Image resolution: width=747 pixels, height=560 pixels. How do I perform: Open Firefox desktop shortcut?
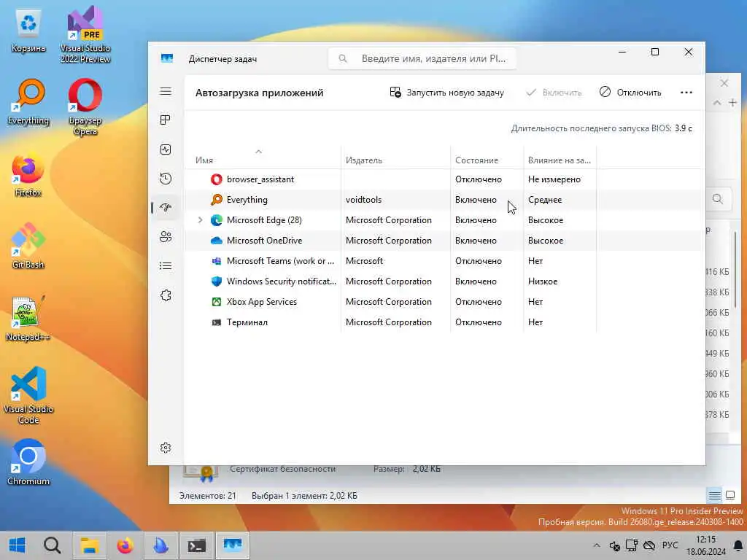click(28, 175)
